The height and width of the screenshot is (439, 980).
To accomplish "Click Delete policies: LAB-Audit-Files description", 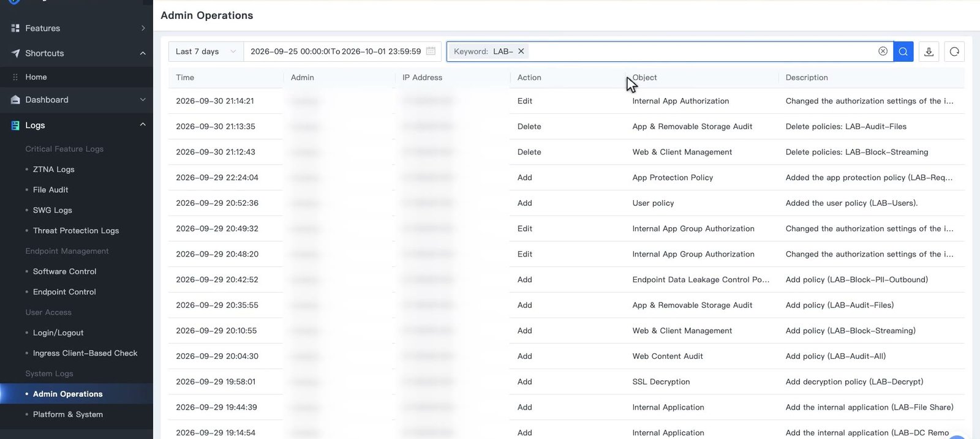I will (x=846, y=127).
